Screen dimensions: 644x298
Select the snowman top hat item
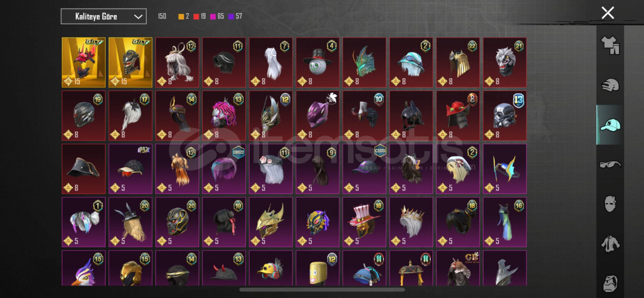[x=318, y=62]
